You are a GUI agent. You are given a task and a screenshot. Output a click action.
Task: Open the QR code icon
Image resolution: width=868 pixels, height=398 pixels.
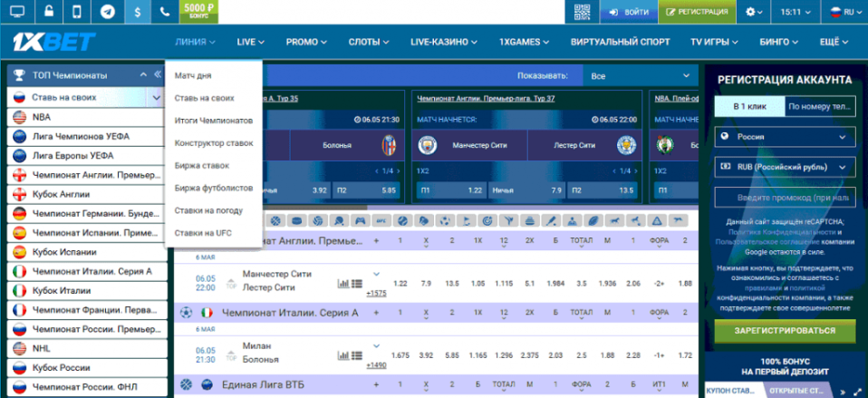coord(583,12)
